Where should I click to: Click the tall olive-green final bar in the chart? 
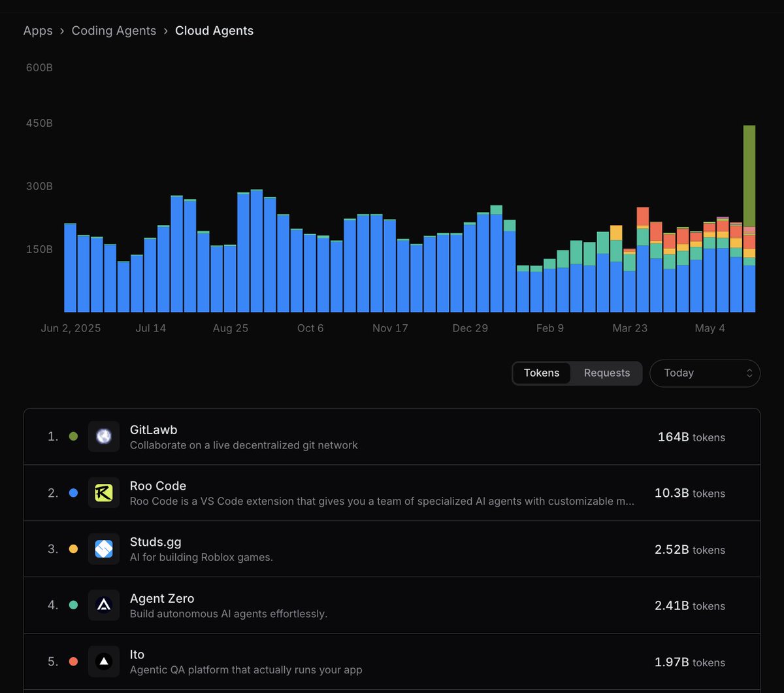pos(749,175)
